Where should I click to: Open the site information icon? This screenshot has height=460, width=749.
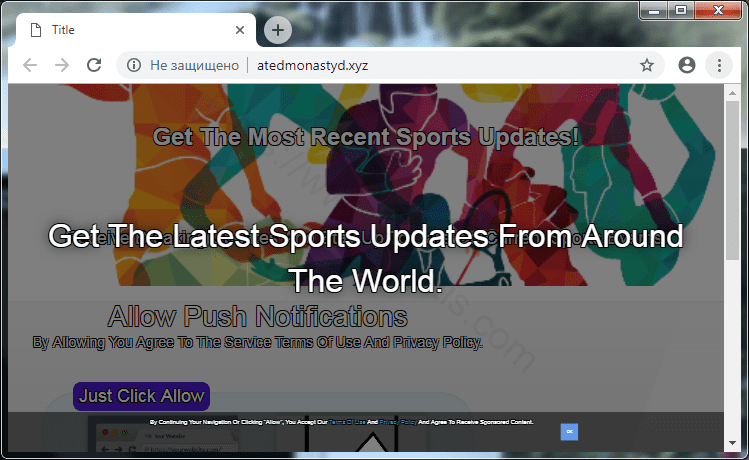coord(133,65)
